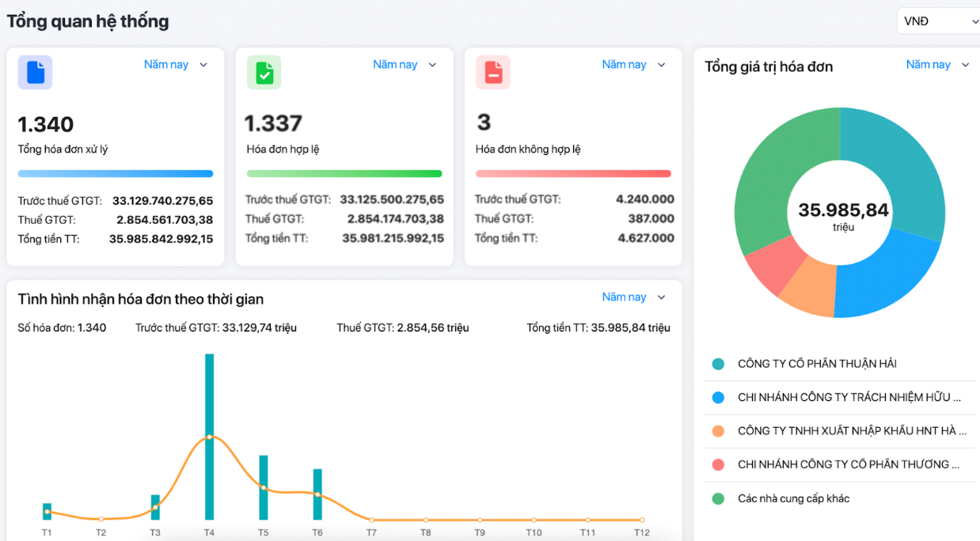The image size is (980, 541).
Task: Select the T6 data point on the chart
Action: coord(317,494)
